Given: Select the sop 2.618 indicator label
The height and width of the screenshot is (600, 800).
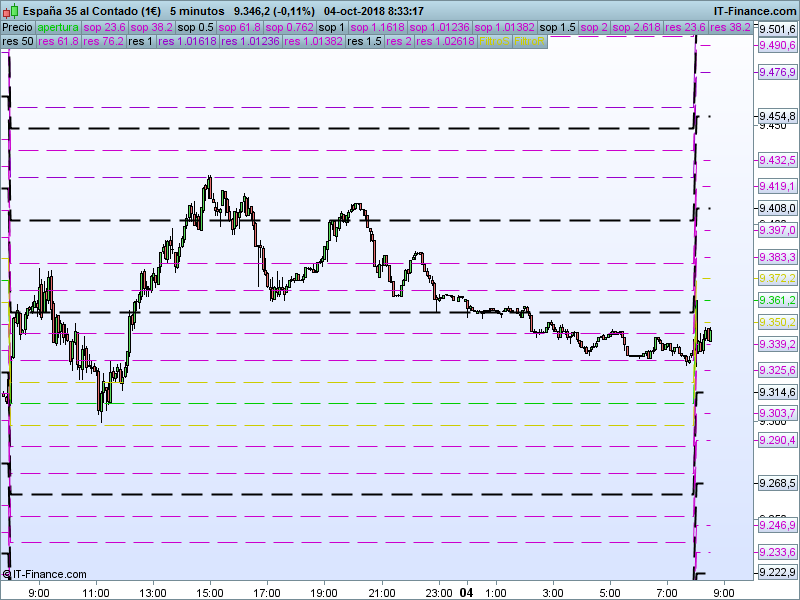Looking at the screenshot, I should tap(636, 28).
